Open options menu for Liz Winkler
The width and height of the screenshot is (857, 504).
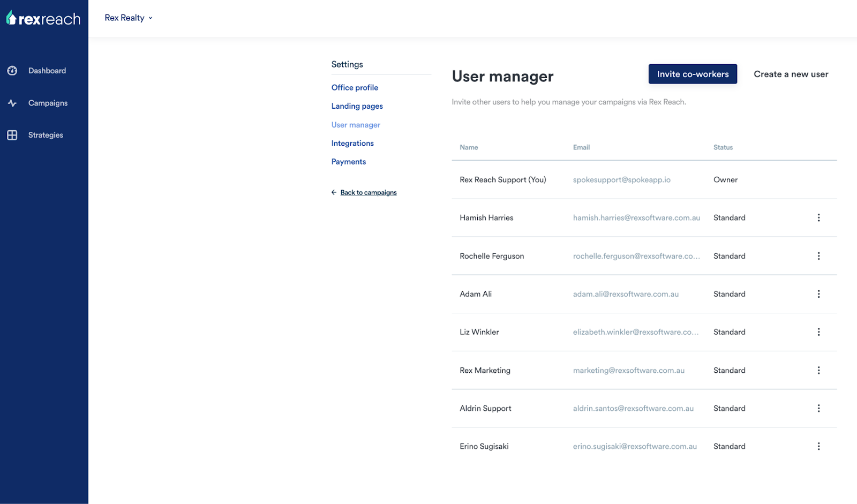point(818,332)
